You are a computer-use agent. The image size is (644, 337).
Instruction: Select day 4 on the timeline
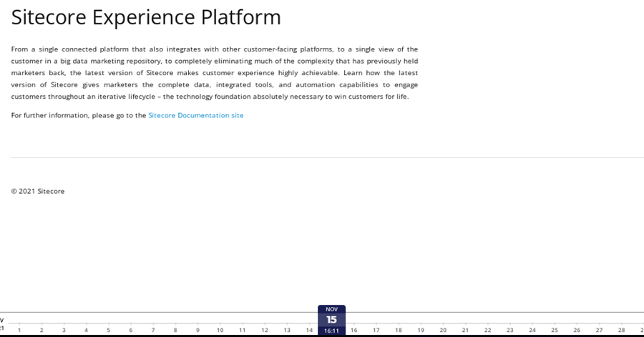click(87, 330)
